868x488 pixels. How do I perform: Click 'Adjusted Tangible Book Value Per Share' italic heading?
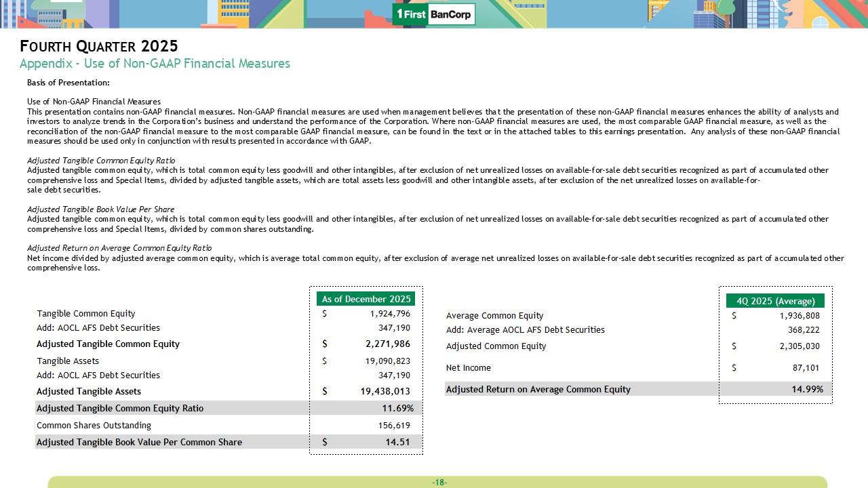[x=100, y=209]
